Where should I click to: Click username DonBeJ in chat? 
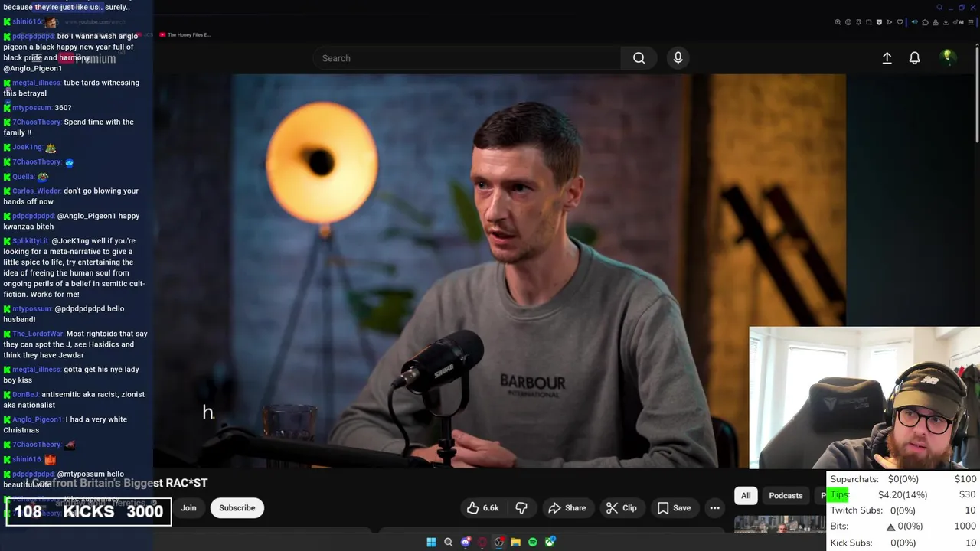click(x=25, y=394)
